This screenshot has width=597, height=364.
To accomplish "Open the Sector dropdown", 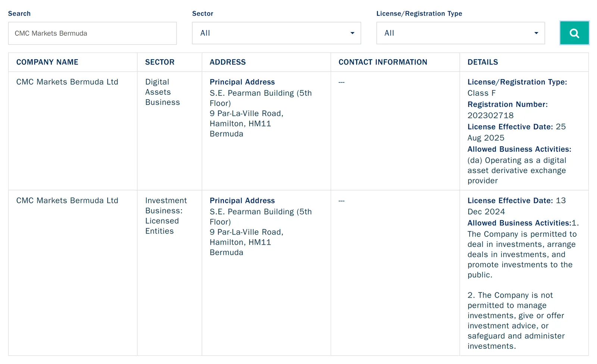I will (x=276, y=33).
